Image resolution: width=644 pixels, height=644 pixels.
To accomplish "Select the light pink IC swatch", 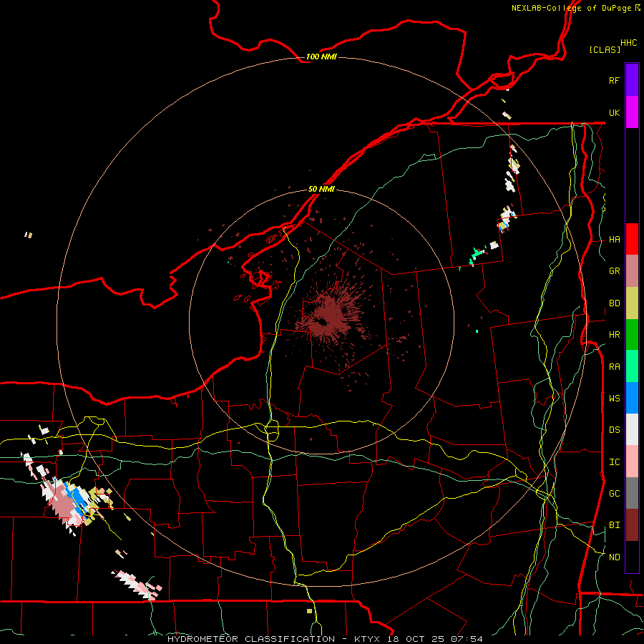I will click(x=632, y=462).
